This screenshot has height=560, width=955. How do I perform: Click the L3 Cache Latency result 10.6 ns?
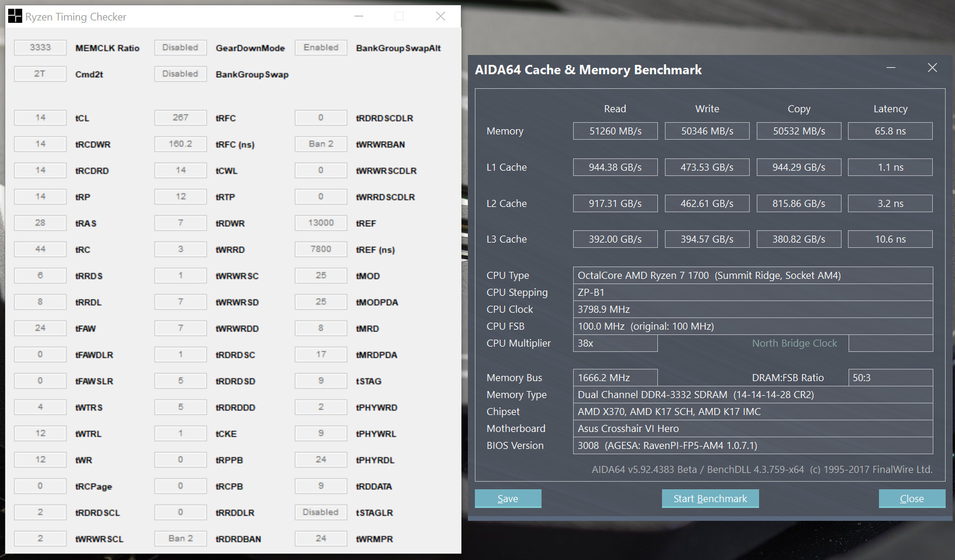pos(891,239)
